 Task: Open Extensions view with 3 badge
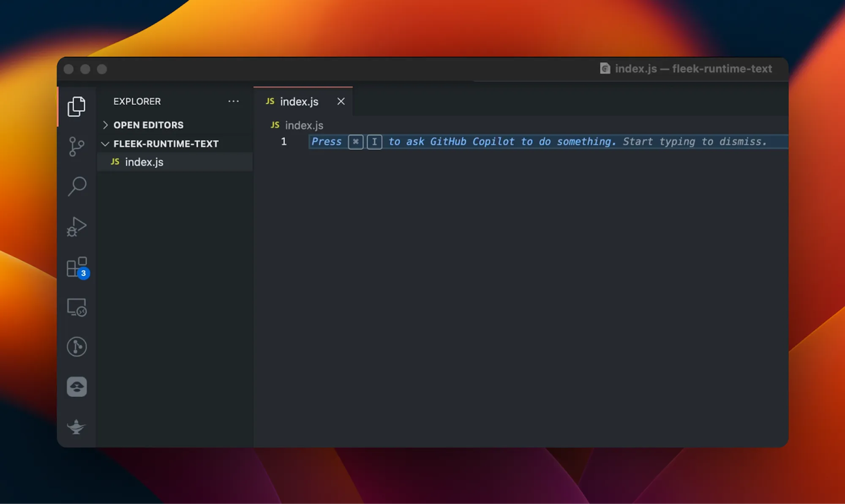[77, 267]
